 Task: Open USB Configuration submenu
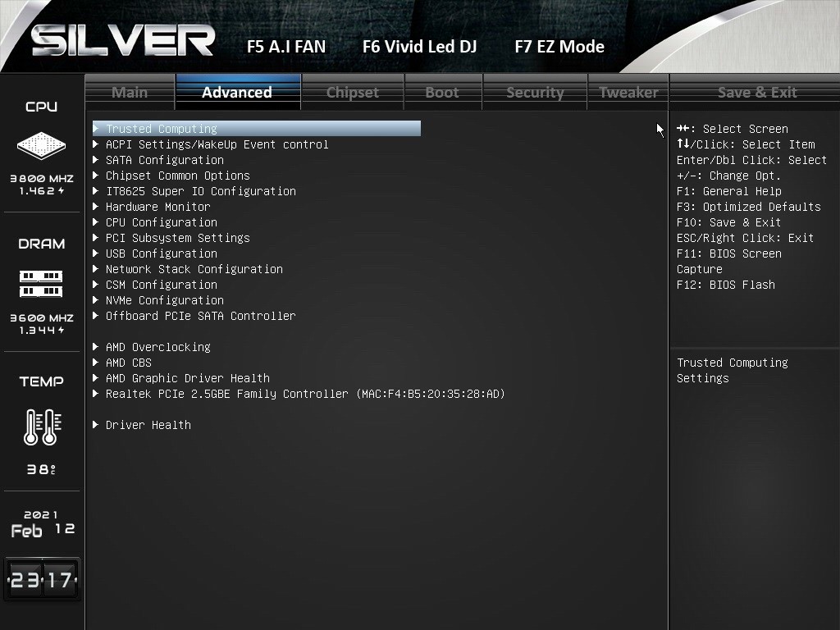(x=155, y=253)
